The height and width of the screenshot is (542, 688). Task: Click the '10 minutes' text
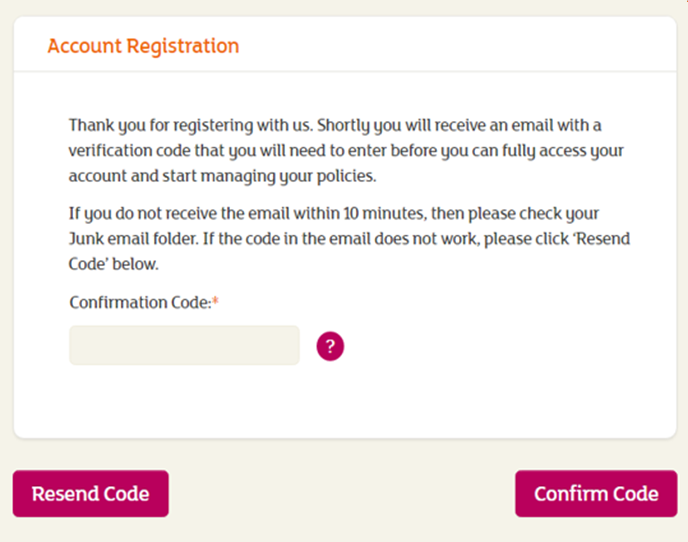click(383, 213)
